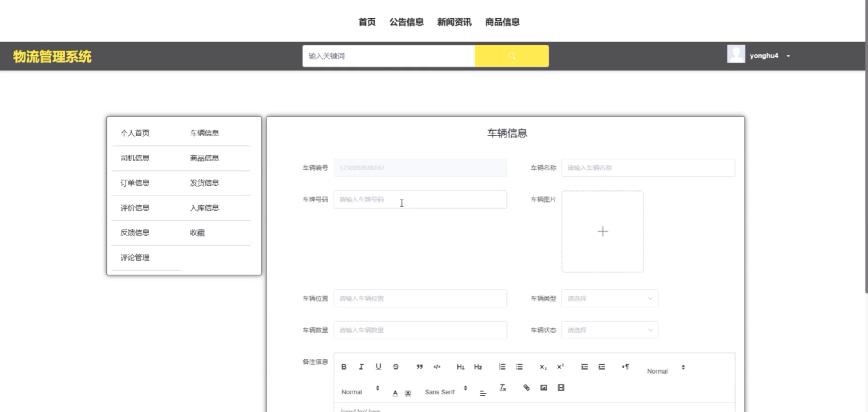The image size is (868, 412).
Task: Clear text formatting with Tx icon
Action: coord(502,387)
